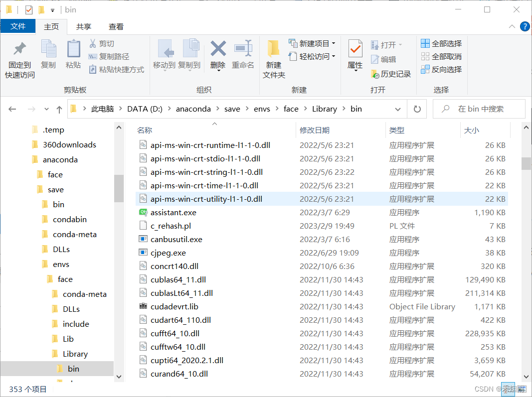Invert selection with 反向选择
Screen dimensions: 532x397
(442, 69)
